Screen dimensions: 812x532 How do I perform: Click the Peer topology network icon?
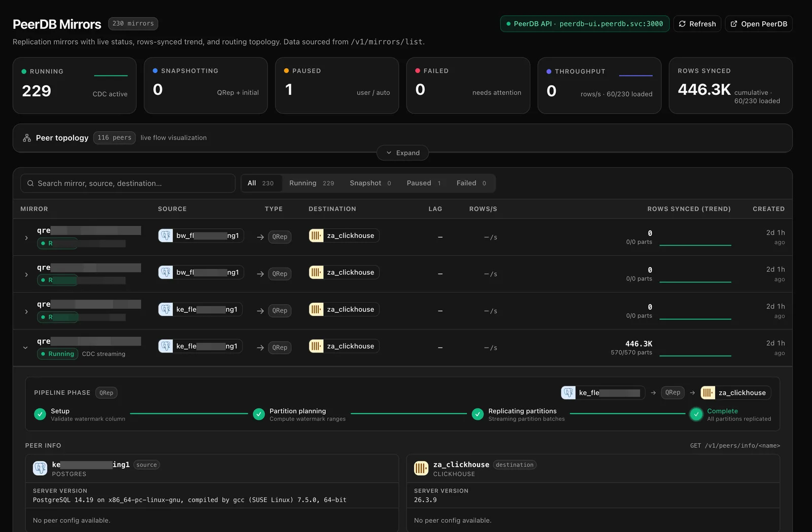click(x=27, y=138)
